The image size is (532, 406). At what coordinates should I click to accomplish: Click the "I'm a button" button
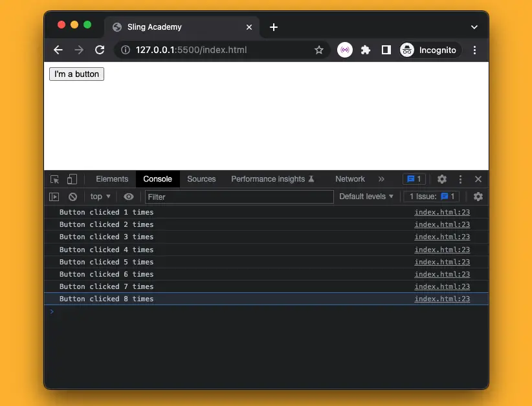(x=76, y=74)
